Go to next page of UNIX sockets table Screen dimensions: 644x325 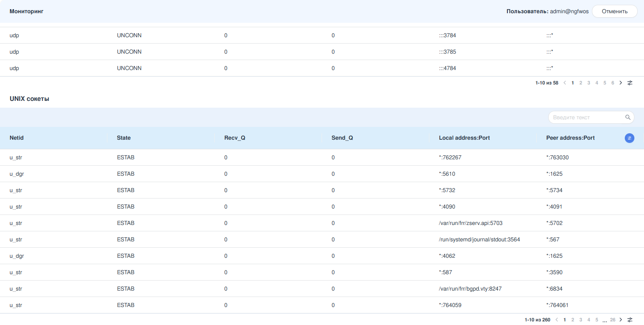[621, 320]
